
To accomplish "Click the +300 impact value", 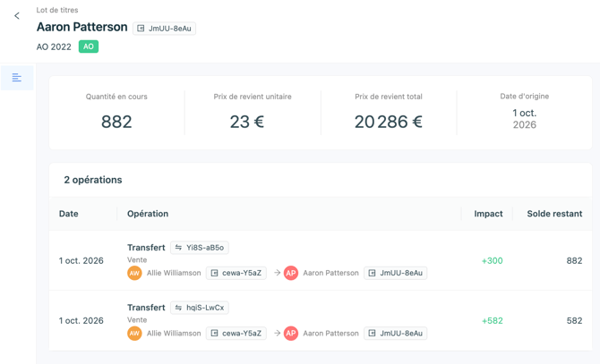I will click(493, 261).
